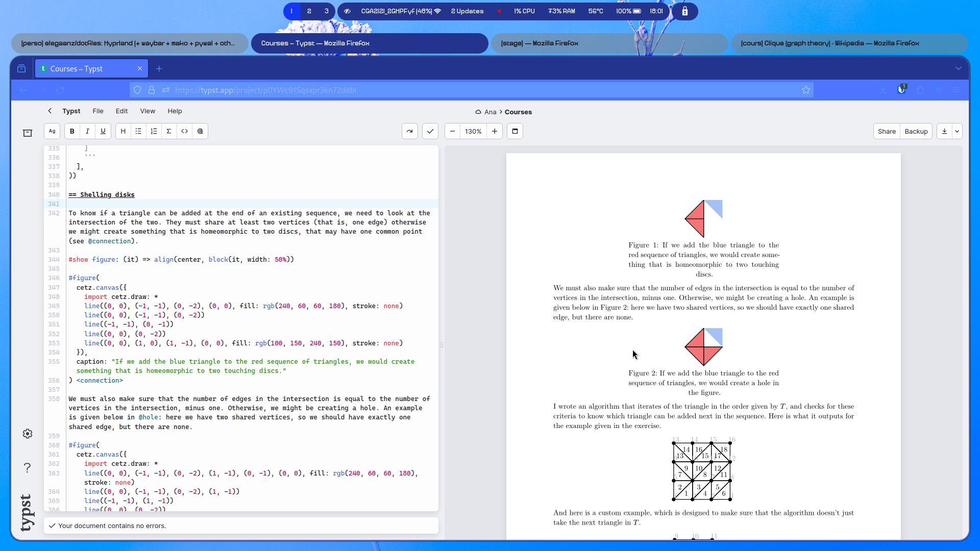Toggle italic text formatting
Screen dimensions: 980x551
click(87, 131)
